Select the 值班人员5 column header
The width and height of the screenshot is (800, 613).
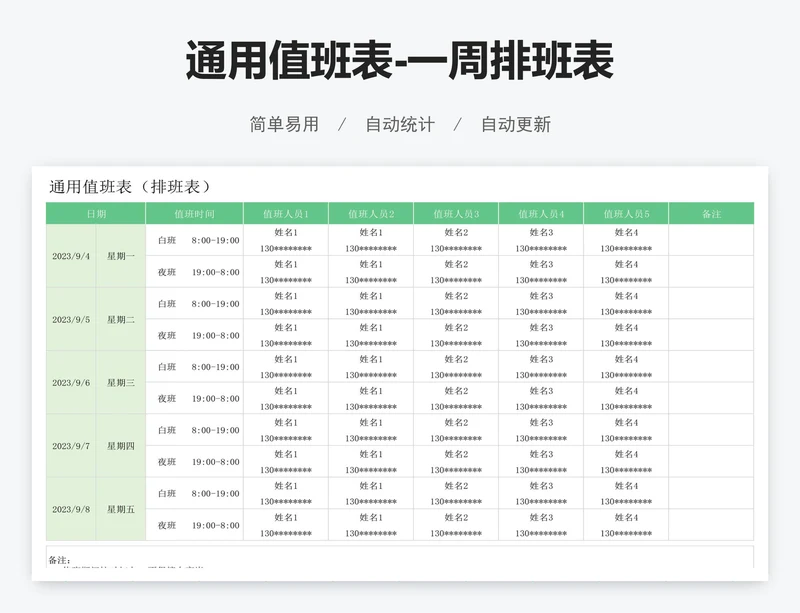626,213
